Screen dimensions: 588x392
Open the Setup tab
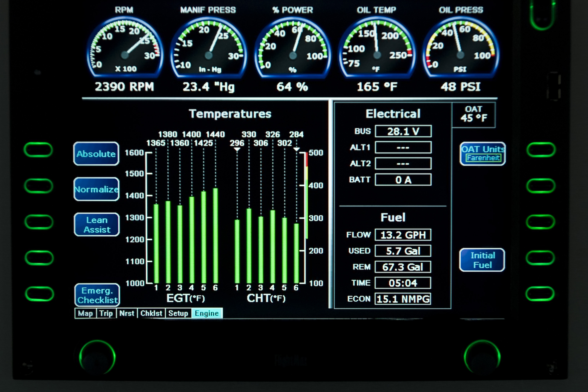(x=178, y=313)
